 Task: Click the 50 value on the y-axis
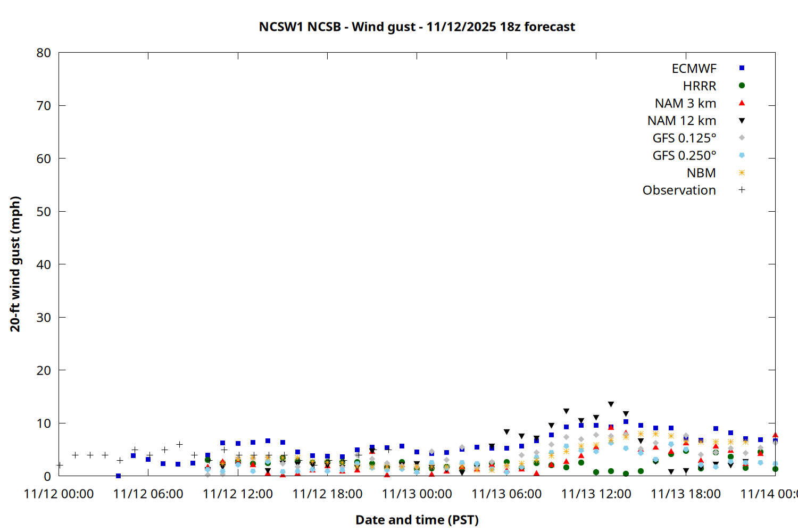pyautogui.click(x=44, y=212)
